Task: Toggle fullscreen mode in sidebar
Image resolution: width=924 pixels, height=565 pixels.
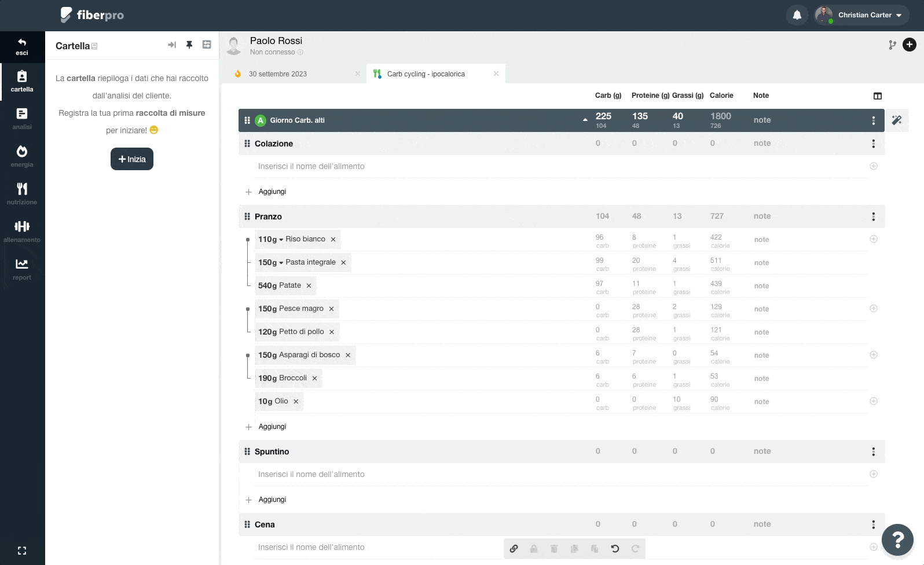Action: [22, 551]
